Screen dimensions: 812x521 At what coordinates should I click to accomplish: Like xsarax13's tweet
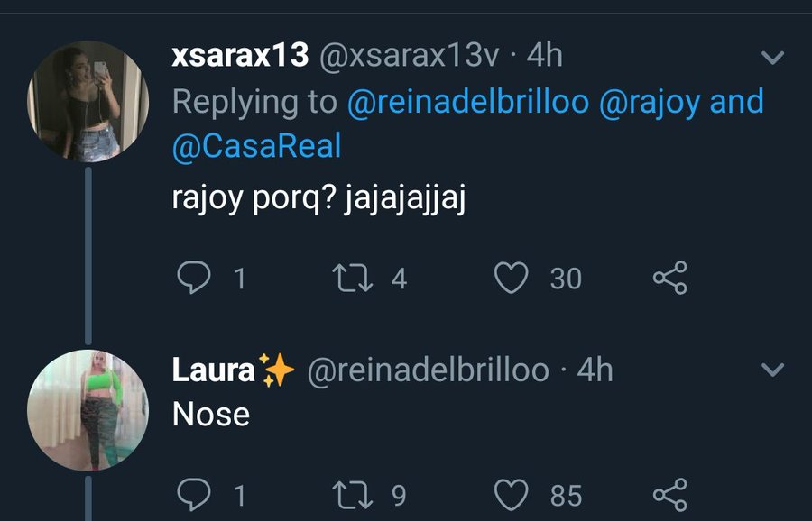pyautogui.click(x=512, y=278)
